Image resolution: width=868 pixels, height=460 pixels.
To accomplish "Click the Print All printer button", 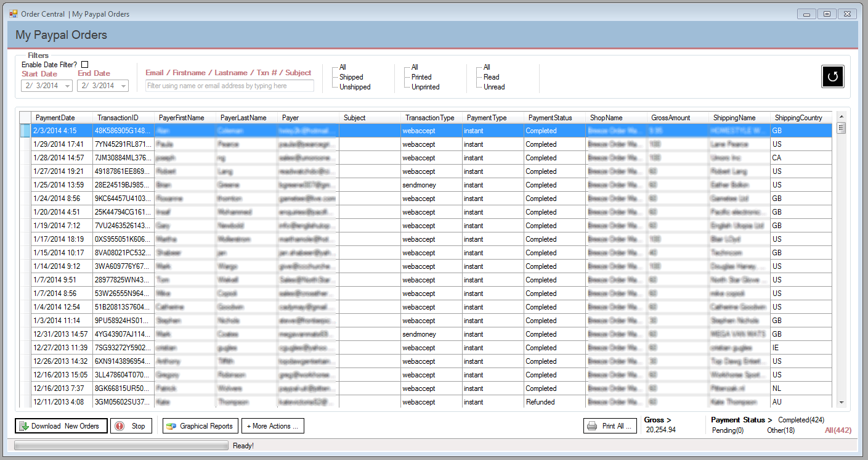I will pos(610,425).
